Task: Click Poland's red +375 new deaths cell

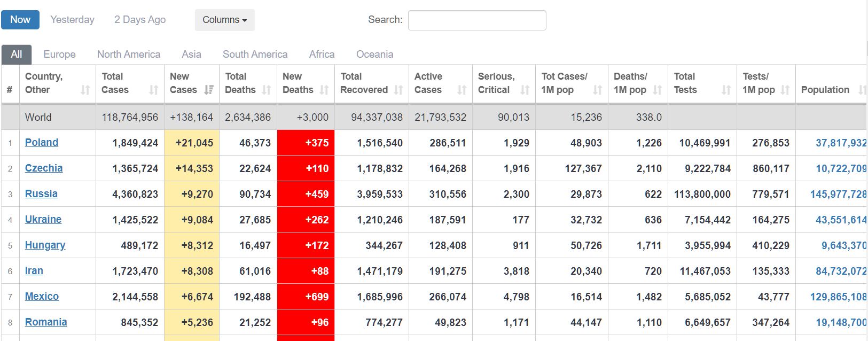Action: pyautogui.click(x=306, y=143)
